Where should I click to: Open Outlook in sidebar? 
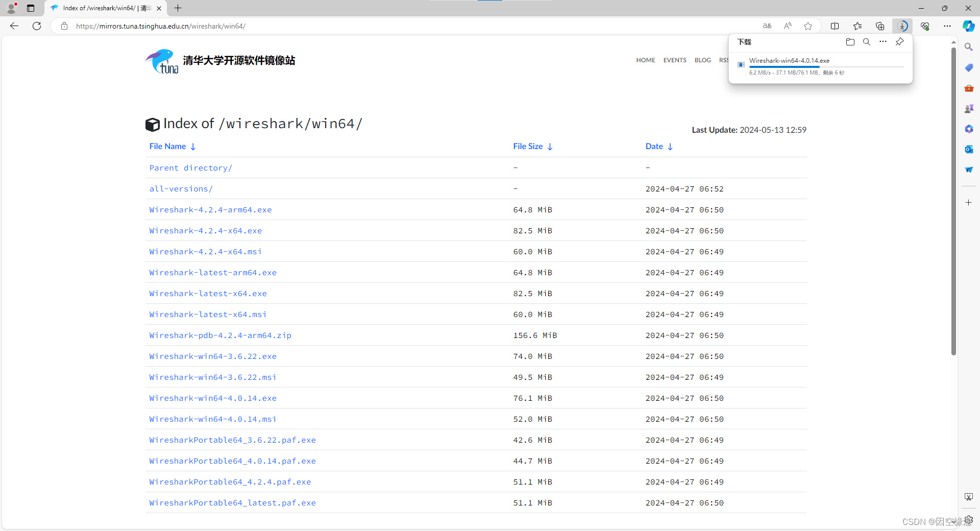(969, 149)
